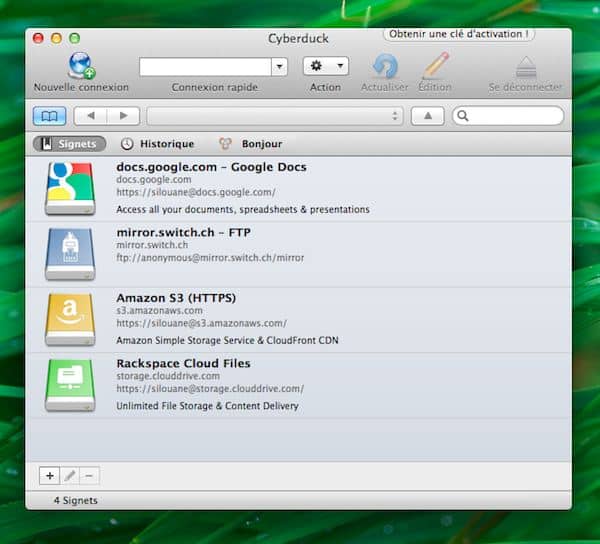Click 'Amazon Simple Storage Service & CloudFront CDN'
600x544 pixels.
227,340
